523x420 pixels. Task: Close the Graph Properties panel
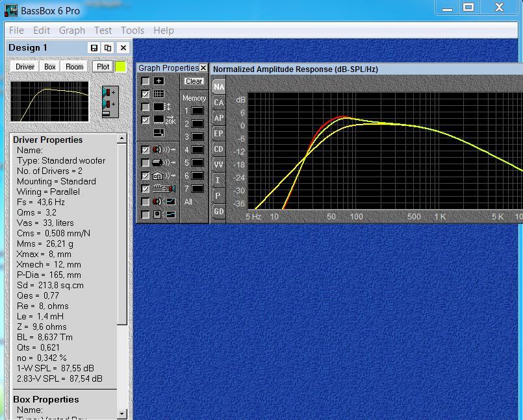(x=203, y=68)
